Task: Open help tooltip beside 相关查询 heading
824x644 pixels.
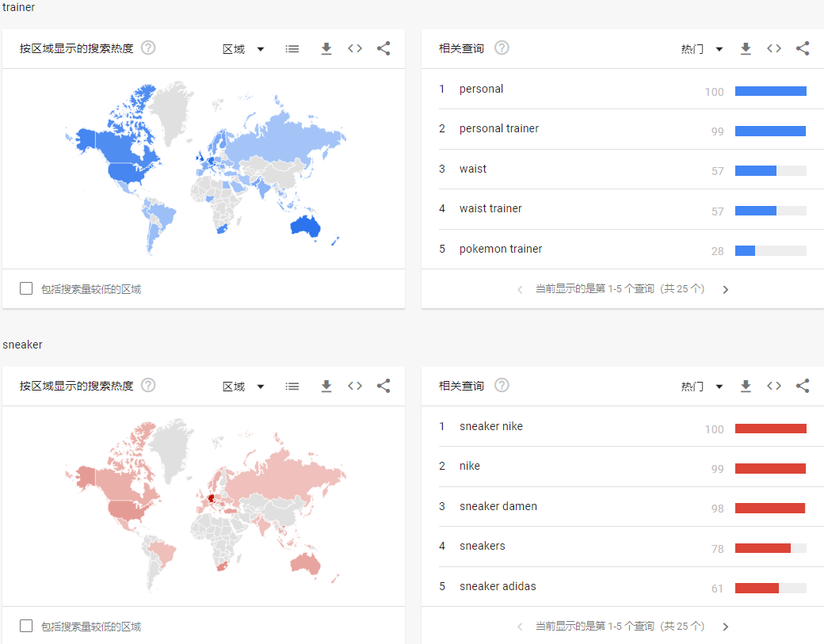Action: click(502, 48)
